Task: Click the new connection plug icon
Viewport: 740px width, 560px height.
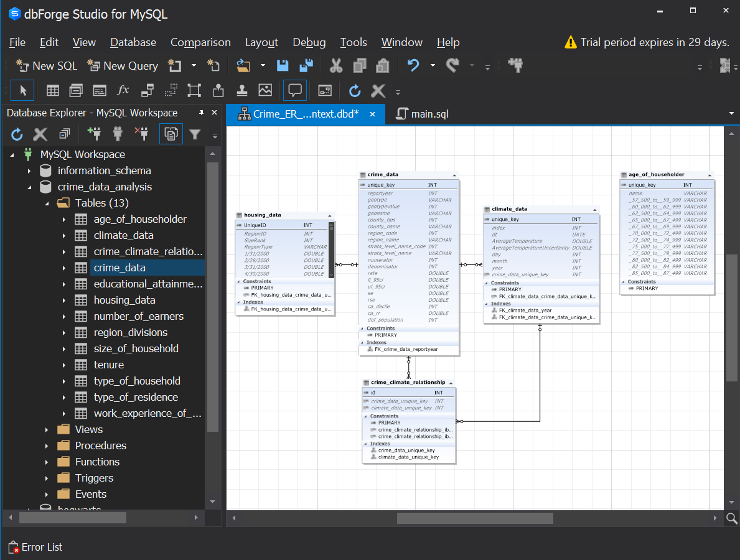Action: point(94,134)
